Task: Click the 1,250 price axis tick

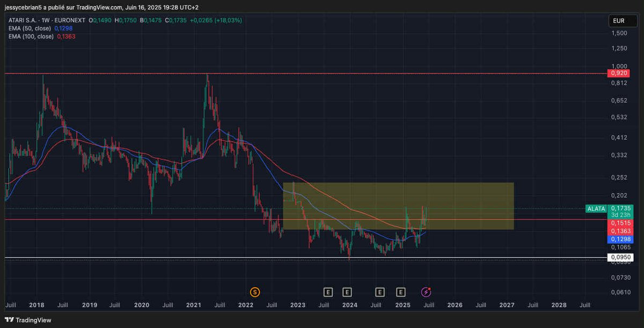Action: tap(618, 49)
